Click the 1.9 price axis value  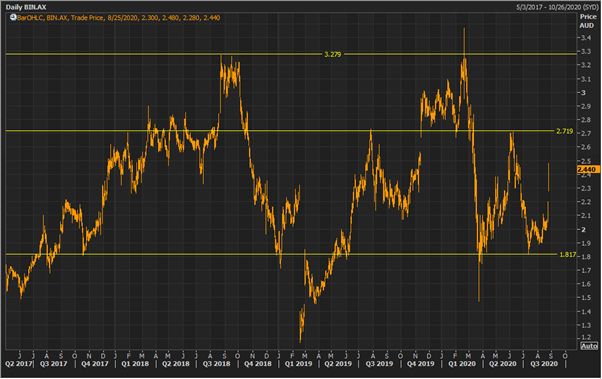tap(586, 243)
